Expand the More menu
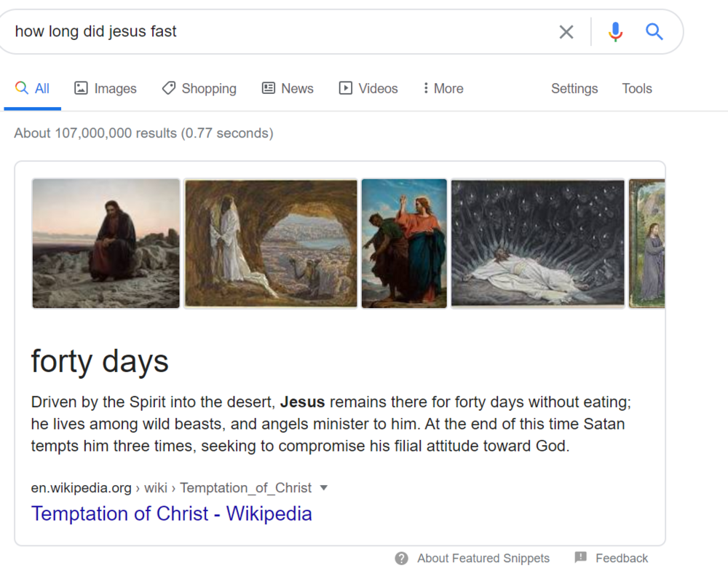The image size is (728, 587). [x=443, y=88]
